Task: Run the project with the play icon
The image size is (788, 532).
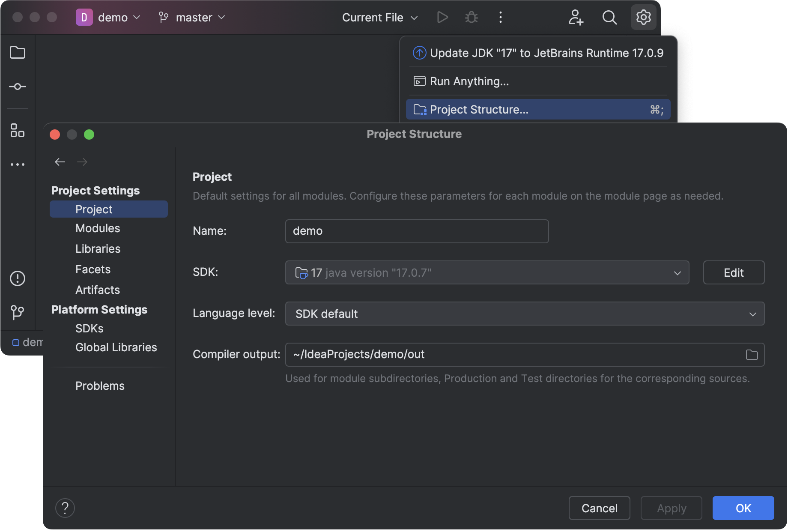Action: (442, 17)
